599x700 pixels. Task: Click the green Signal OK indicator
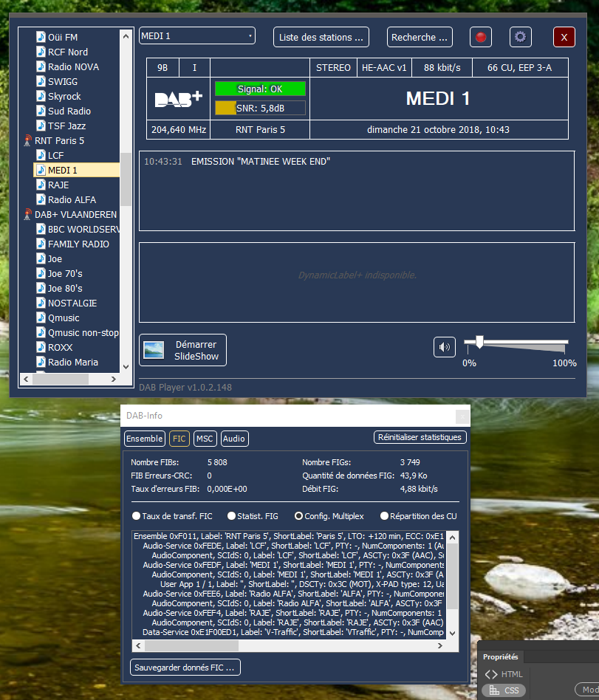tap(261, 89)
